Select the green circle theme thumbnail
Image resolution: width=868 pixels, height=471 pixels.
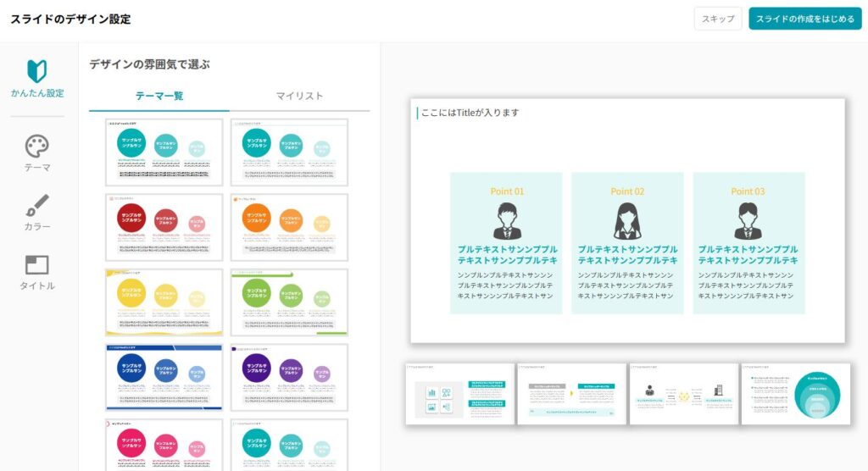[x=289, y=302]
